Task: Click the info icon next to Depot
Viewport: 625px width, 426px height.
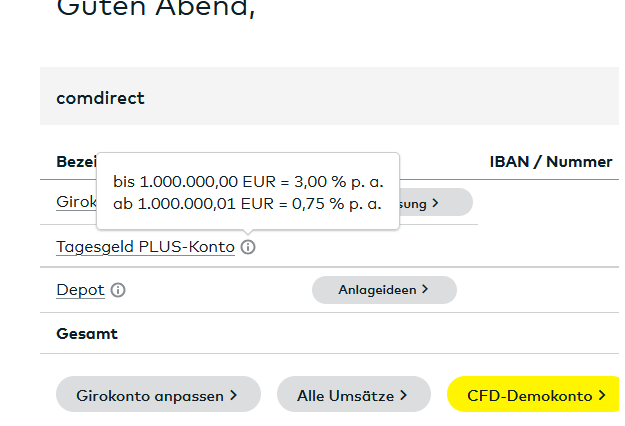Action: (118, 290)
